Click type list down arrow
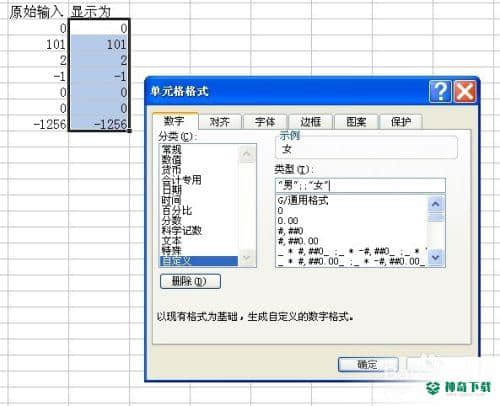The height and width of the screenshot is (406, 500). coord(436,258)
